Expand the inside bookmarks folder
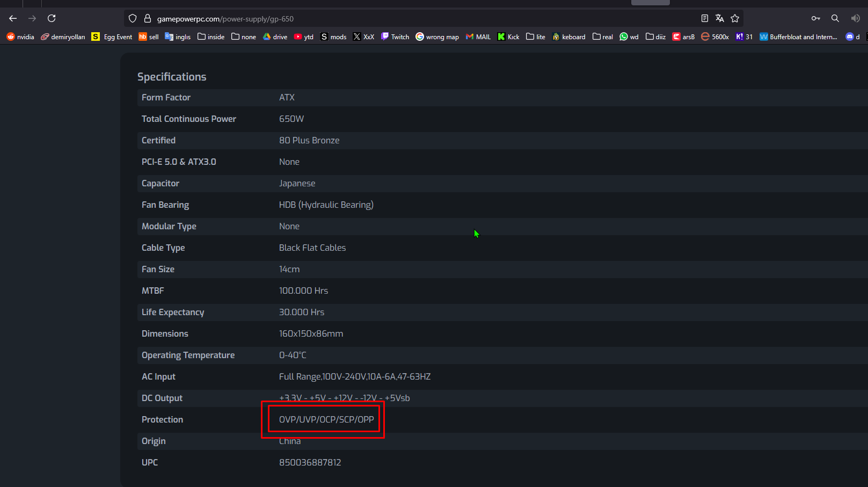Viewport: 868px width, 487px height. 211,37
